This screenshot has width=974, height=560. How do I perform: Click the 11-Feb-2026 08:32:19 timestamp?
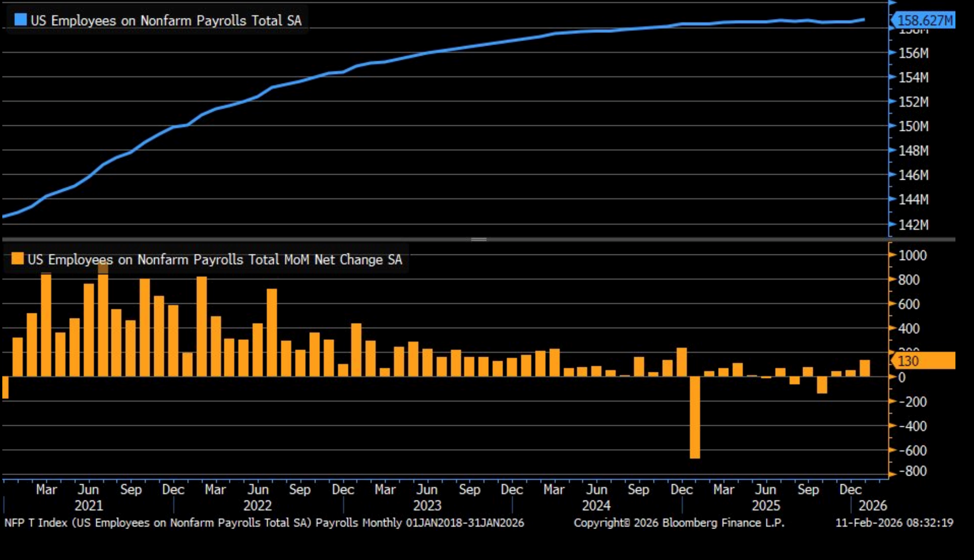(894, 523)
